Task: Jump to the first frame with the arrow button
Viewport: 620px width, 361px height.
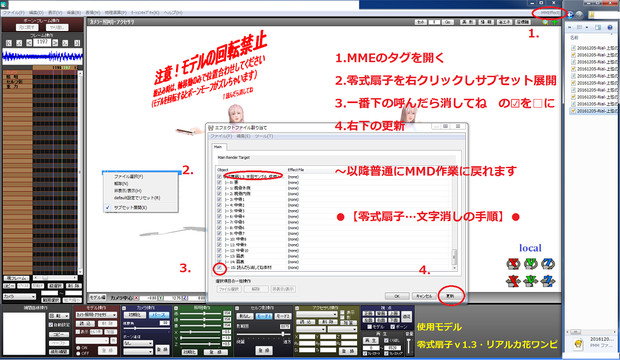Action: click(9, 43)
